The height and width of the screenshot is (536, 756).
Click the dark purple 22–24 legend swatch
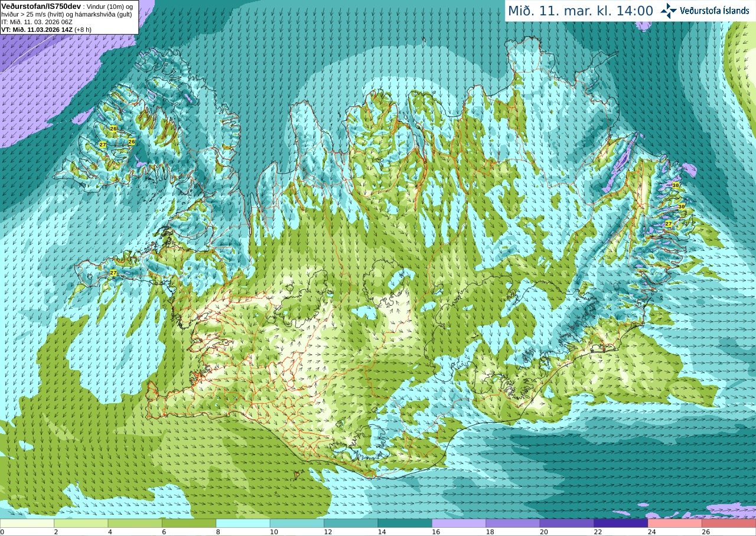(x=621, y=523)
